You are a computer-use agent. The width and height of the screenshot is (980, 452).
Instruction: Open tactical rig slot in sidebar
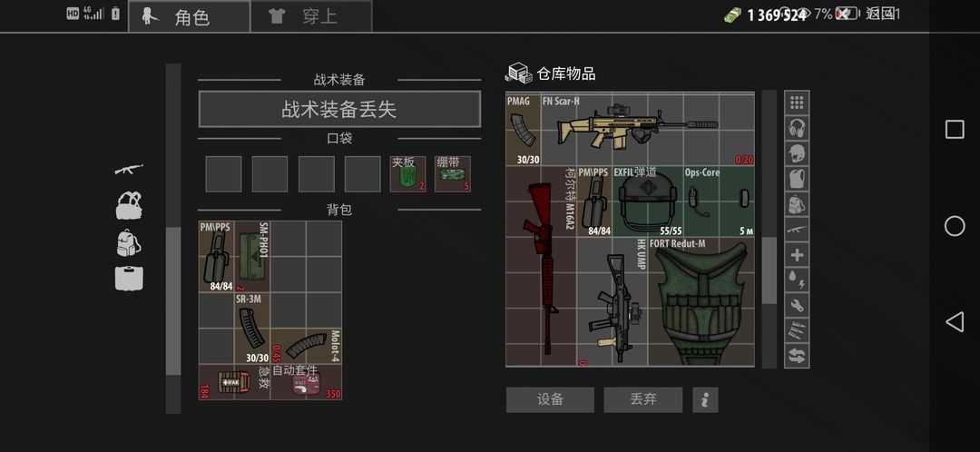[129, 205]
